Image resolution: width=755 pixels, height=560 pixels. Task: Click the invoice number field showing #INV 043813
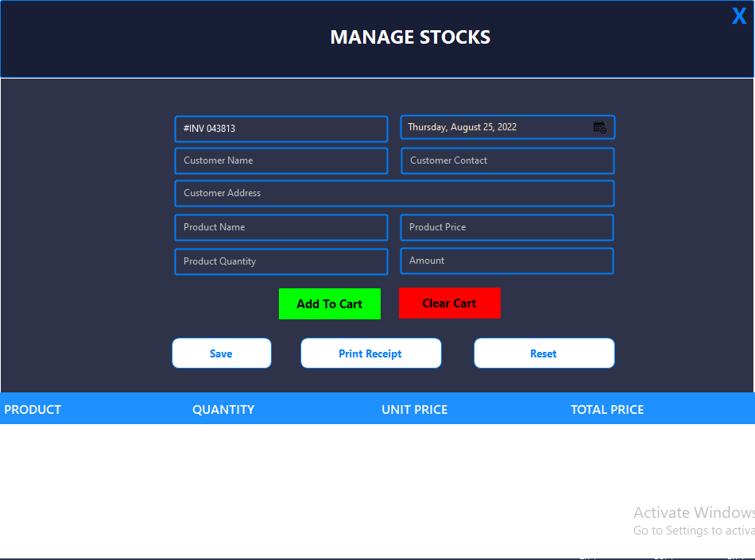pos(281,129)
